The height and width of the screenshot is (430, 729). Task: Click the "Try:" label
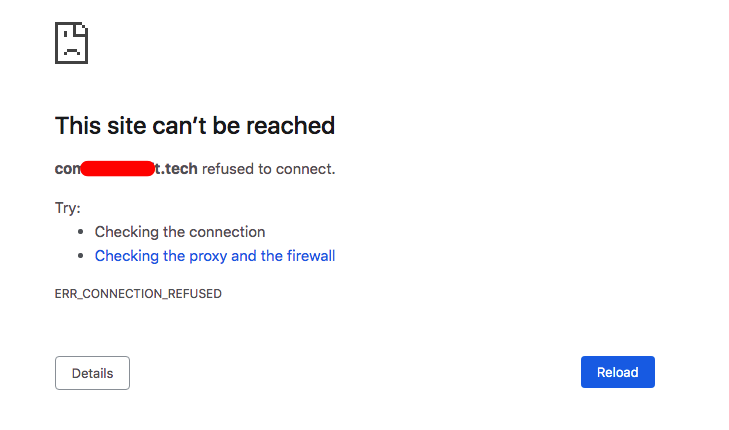point(68,208)
